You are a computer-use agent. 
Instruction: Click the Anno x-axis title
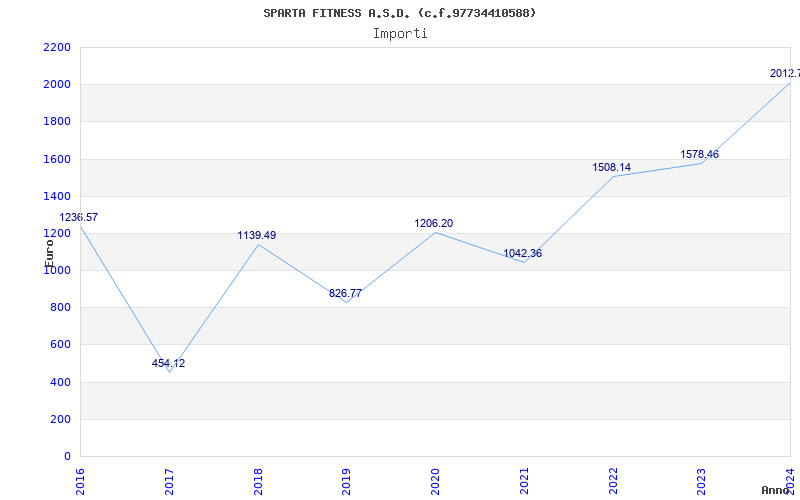[x=775, y=490]
